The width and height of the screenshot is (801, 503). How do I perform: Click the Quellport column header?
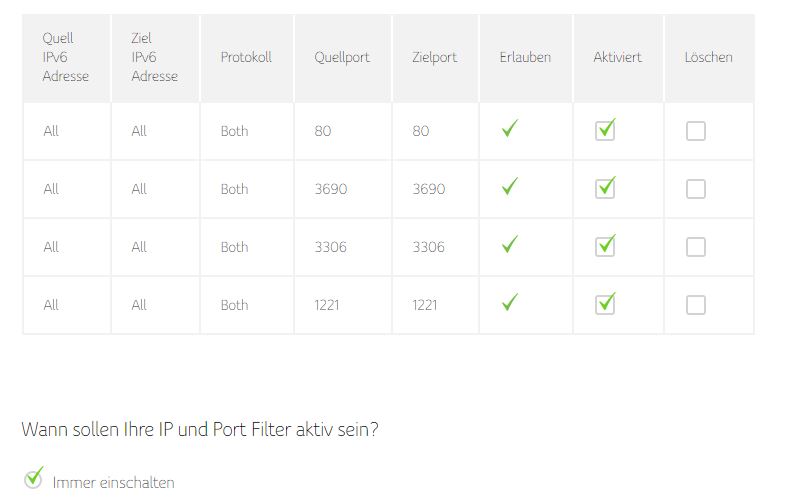pos(342,57)
